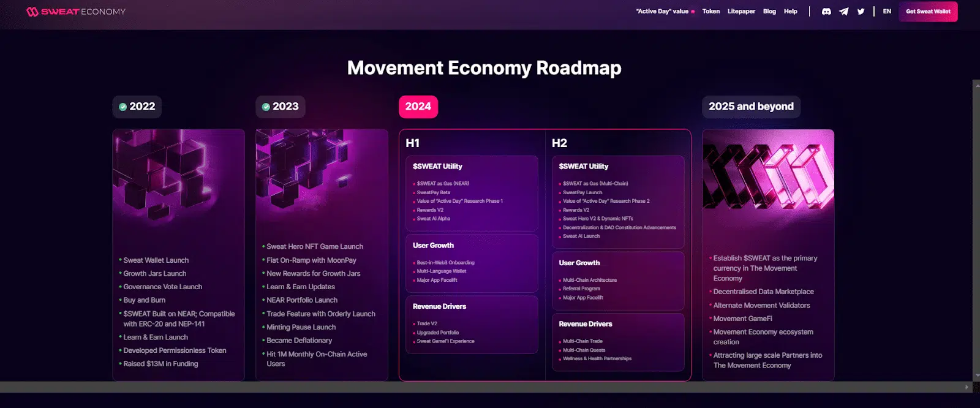This screenshot has width=980, height=408.
Task: Click the Movement Economy Roadmap heading
Action: (484, 67)
